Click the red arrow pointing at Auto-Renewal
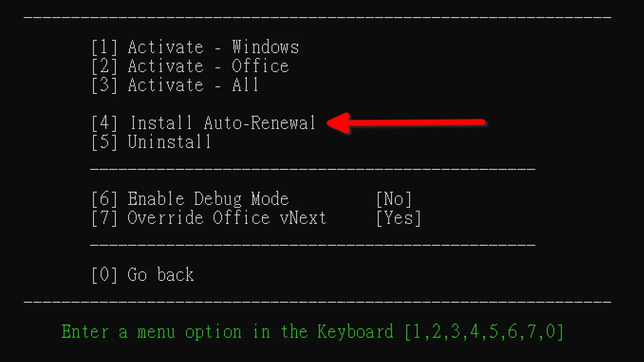The height and width of the screenshot is (362, 644). pyautogui.click(x=406, y=122)
